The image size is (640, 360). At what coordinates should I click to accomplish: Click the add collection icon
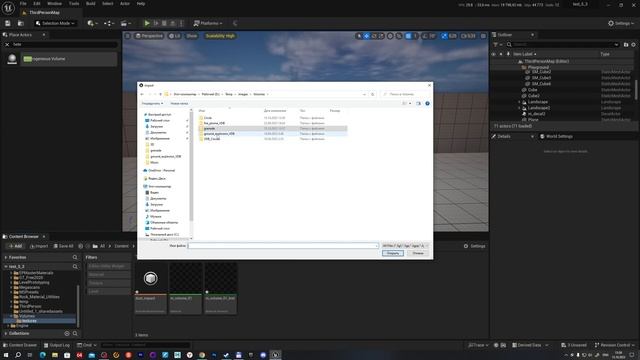pos(67,333)
